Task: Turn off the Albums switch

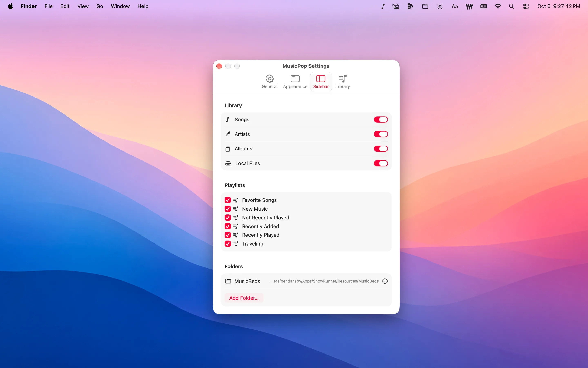Action: point(381,149)
